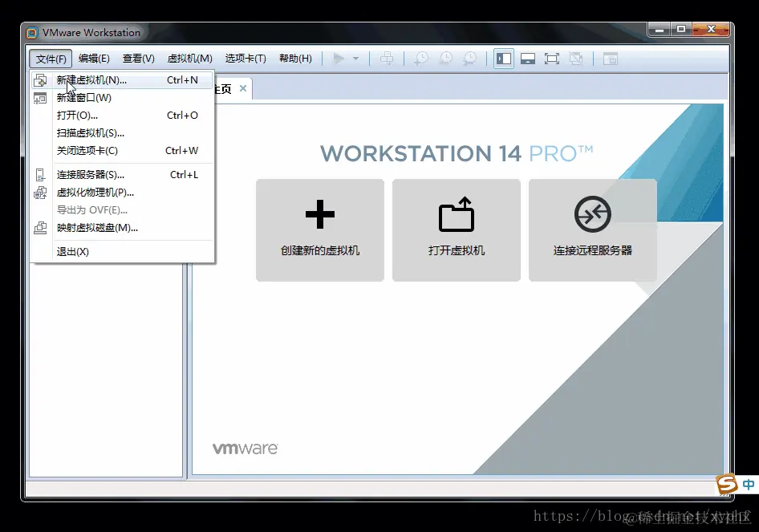Click the virtualize physical machine icon
759x532 pixels.
coord(40,193)
